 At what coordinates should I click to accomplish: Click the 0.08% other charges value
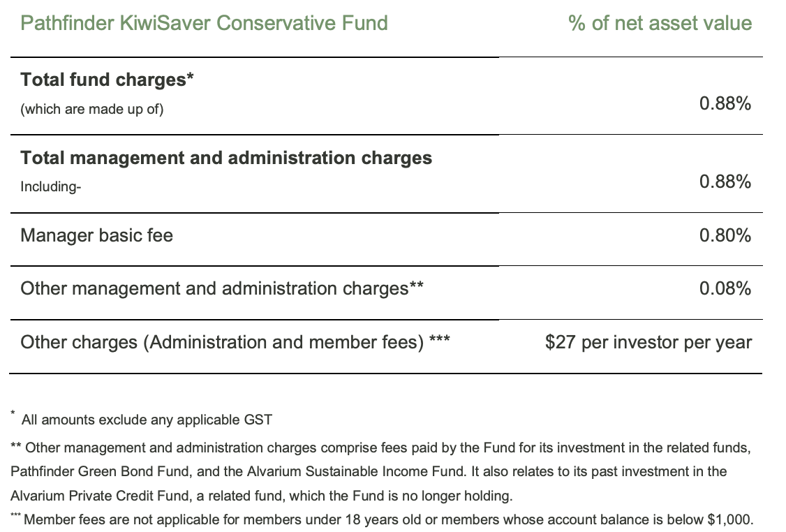click(725, 288)
